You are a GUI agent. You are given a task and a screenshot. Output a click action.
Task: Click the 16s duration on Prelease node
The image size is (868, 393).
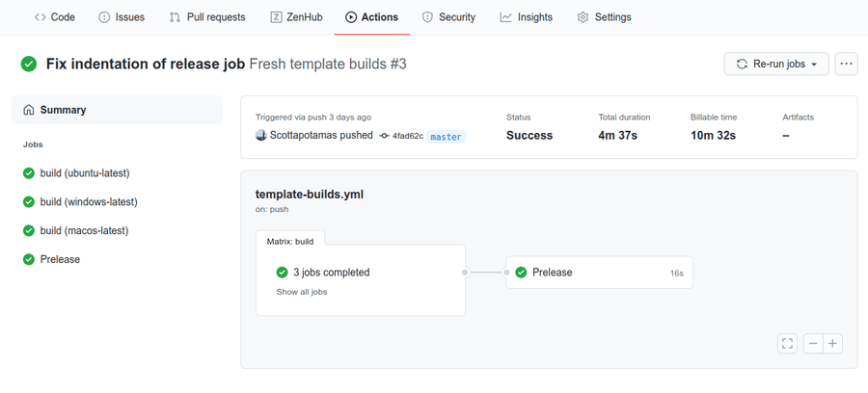(x=676, y=273)
